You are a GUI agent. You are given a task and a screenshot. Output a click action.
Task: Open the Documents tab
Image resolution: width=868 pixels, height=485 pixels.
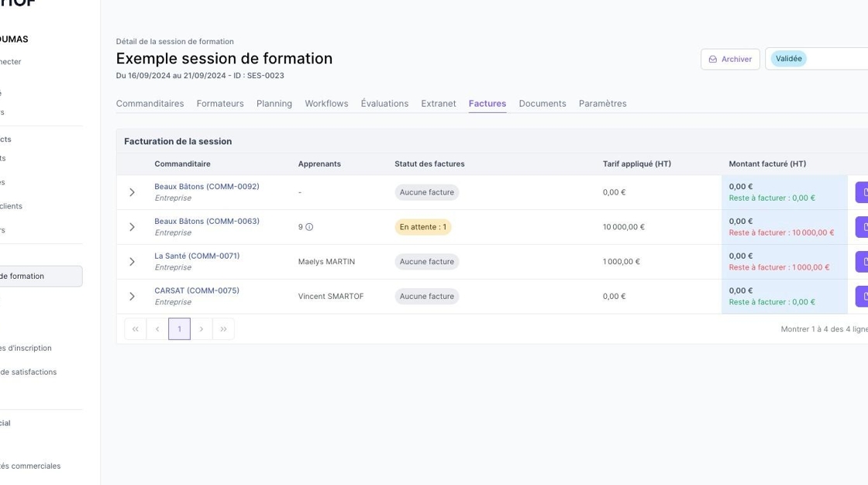(542, 104)
